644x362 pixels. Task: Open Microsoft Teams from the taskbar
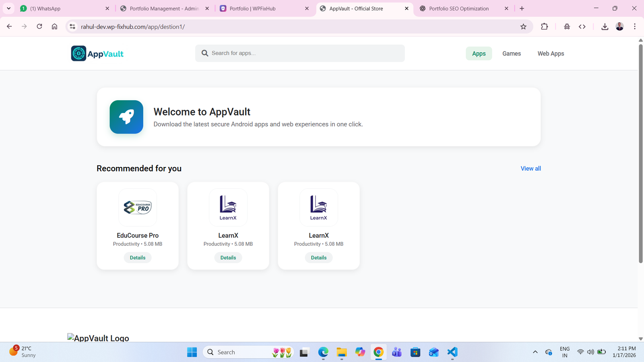pos(396,352)
